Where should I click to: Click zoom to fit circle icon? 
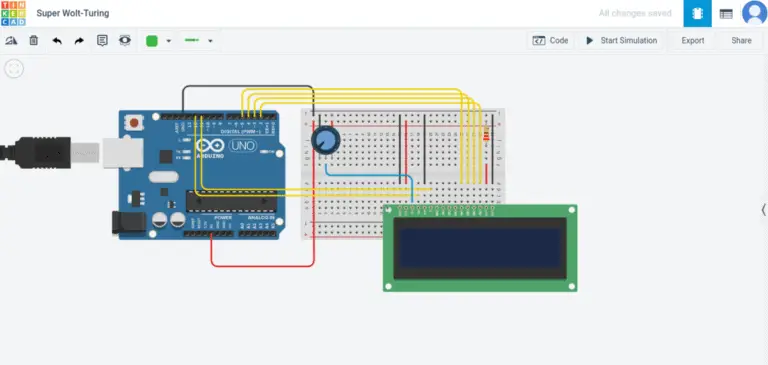coord(14,69)
